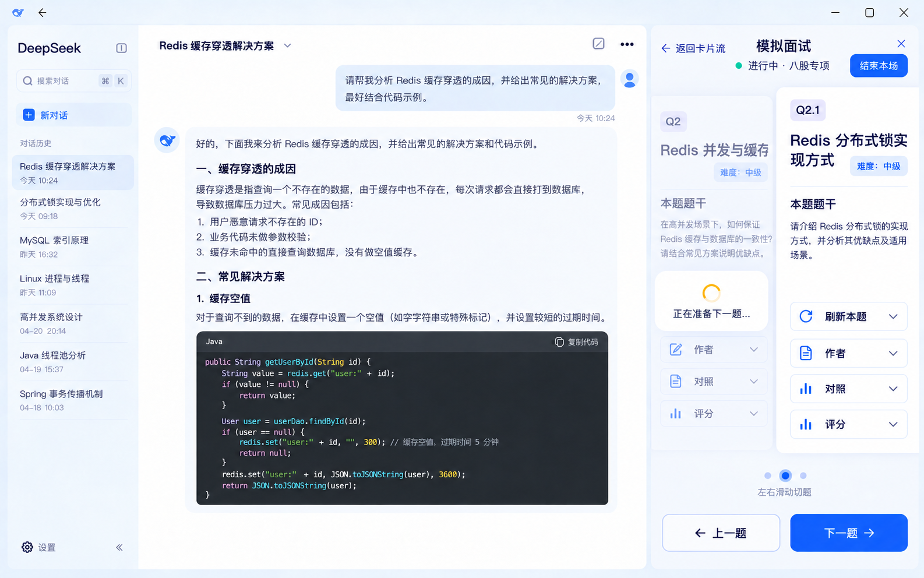Click the bar chart icon on Q2 评分
The image size is (924, 578).
click(x=676, y=414)
